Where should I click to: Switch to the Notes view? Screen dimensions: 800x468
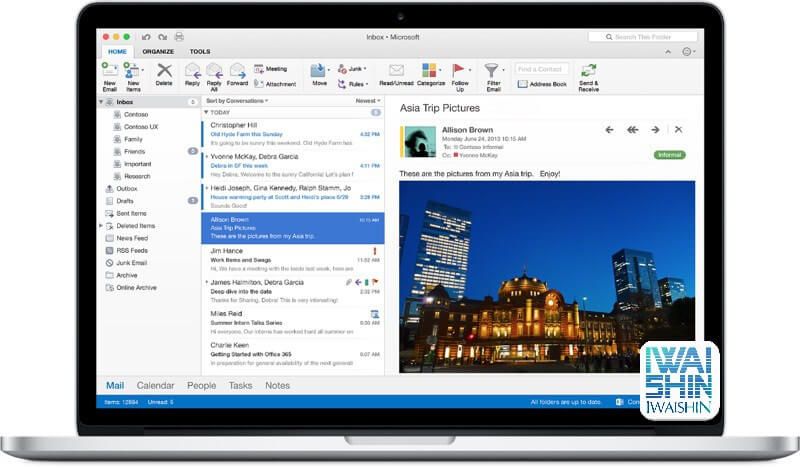(x=278, y=385)
